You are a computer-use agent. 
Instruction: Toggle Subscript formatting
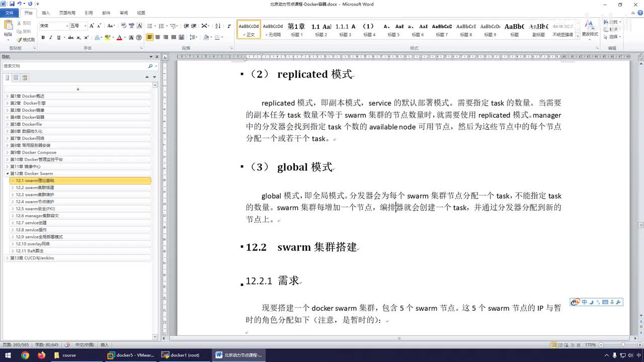(x=79, y=37)
